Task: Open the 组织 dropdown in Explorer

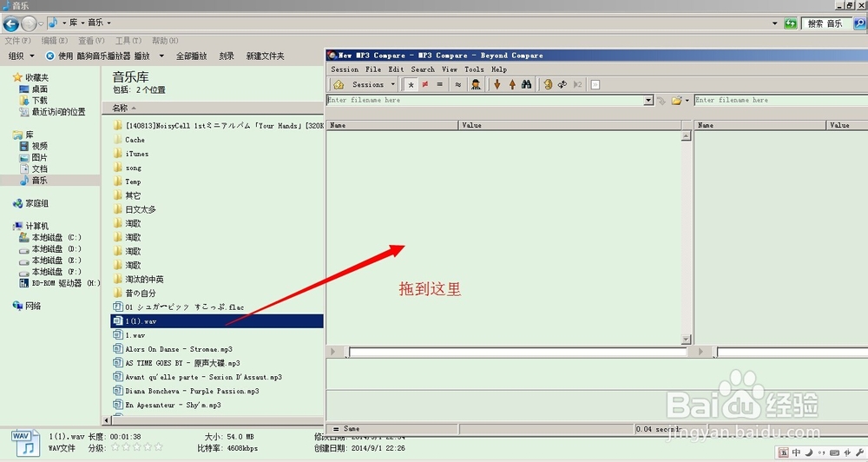Action: (22, 56)
